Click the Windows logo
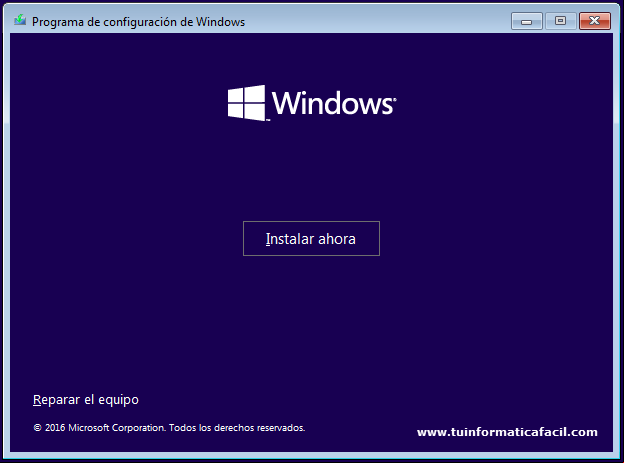 pos(312,103)
